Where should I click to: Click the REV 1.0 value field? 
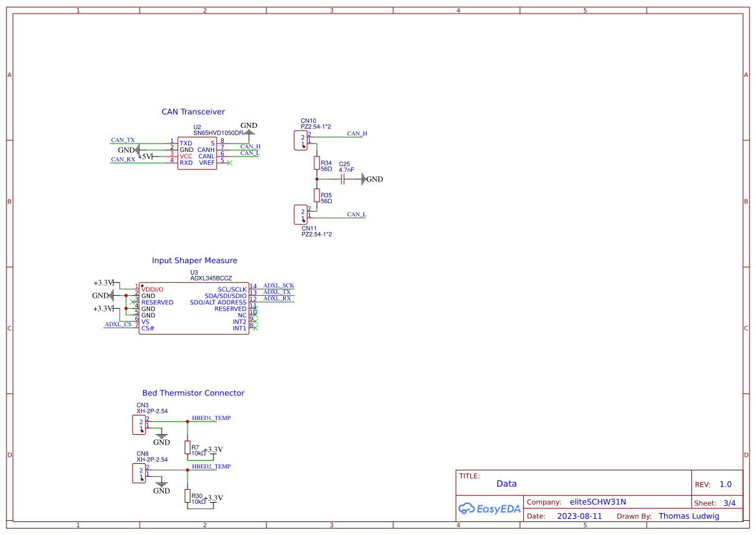(x=725, y=484)
